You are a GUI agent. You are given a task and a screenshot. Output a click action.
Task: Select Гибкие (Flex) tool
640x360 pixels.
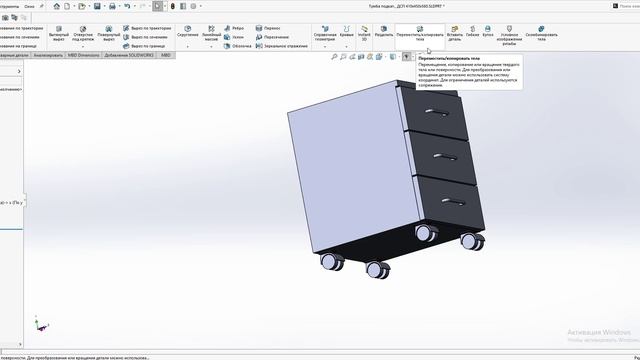(472, 31)
